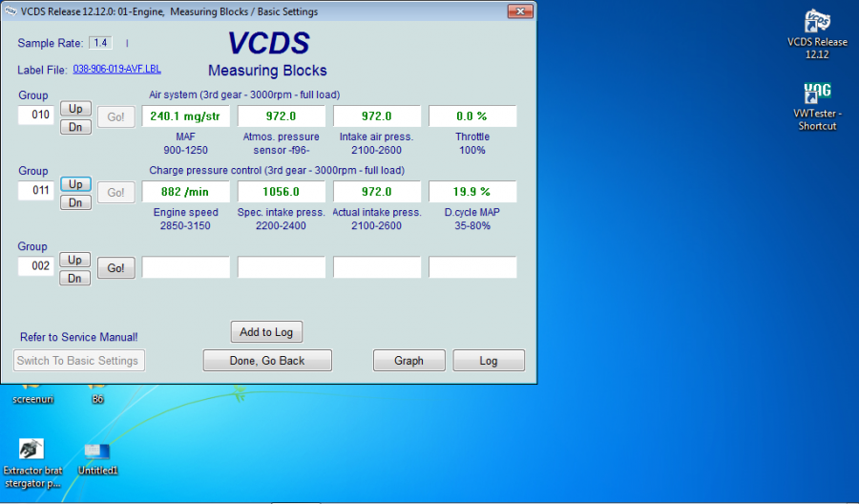Open the Graph view

(409, 361)
